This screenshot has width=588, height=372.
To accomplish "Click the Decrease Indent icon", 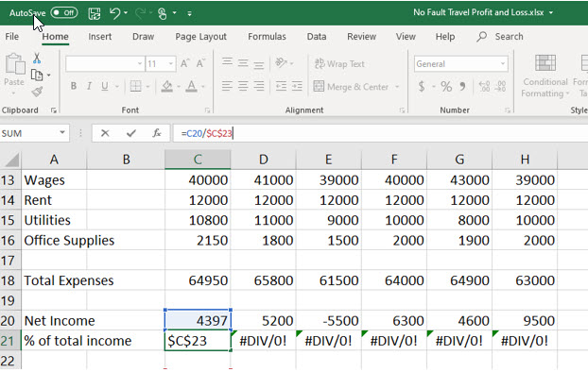I will click(281, 86).
